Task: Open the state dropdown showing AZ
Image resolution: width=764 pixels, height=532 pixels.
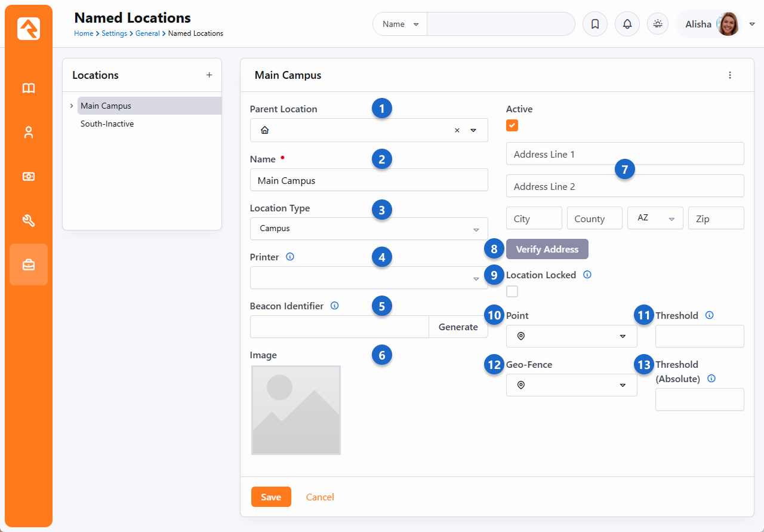Action: tap(655, 219)
